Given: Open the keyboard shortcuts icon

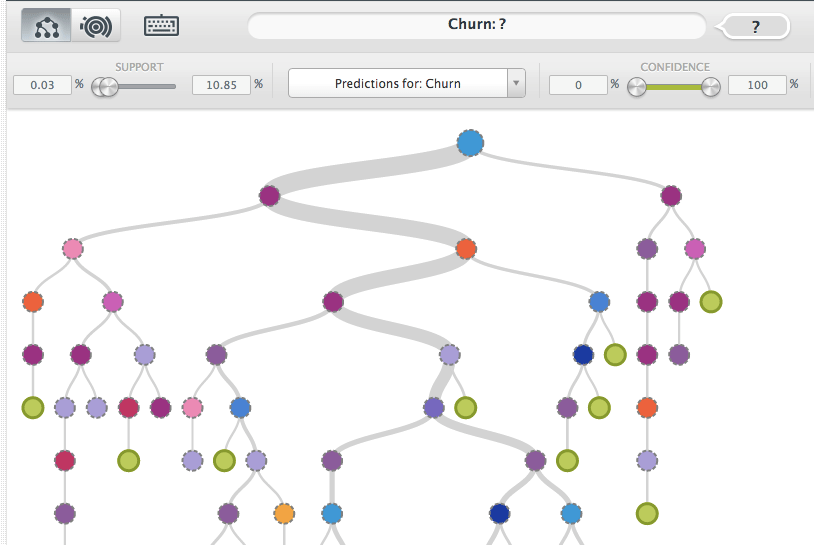Looking at the screenshot, I should pyautogui.click(x=161, y=25).
